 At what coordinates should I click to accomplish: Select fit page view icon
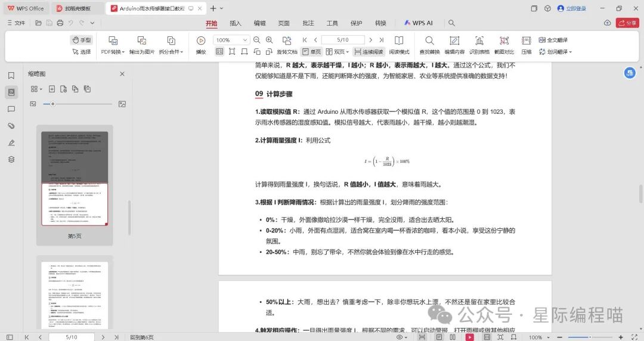(232, 52)
